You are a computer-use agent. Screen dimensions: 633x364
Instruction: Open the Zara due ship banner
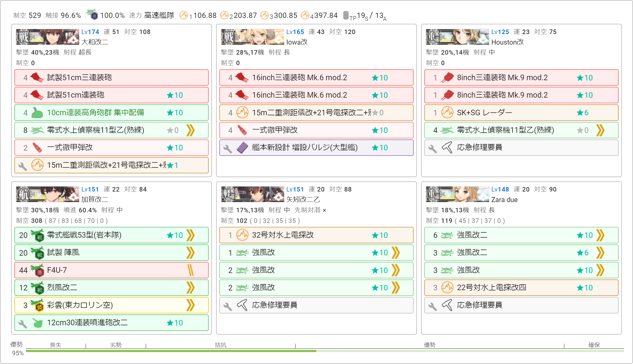click(x=457, y=194)
